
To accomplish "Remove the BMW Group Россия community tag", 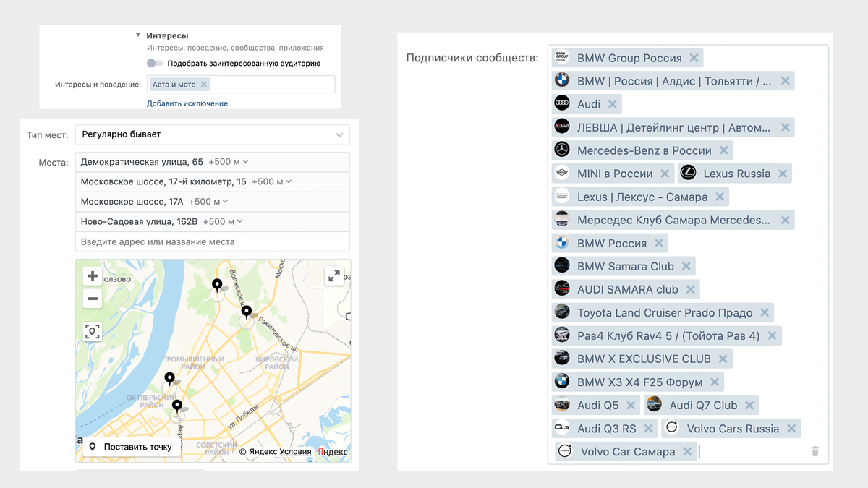I will (x=694, y=58).
